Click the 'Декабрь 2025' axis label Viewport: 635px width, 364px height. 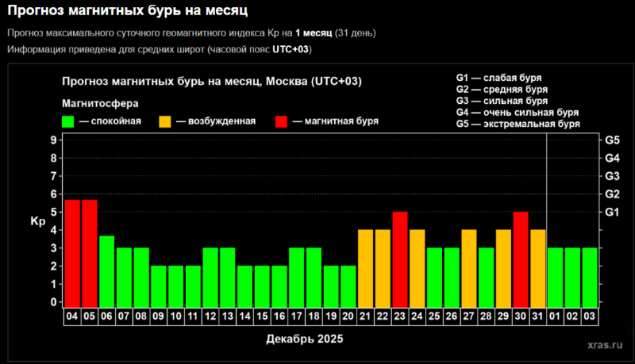click(305, 339)
